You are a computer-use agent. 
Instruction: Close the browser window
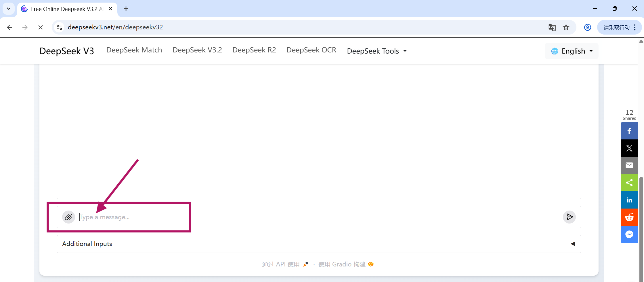[635, 9]
